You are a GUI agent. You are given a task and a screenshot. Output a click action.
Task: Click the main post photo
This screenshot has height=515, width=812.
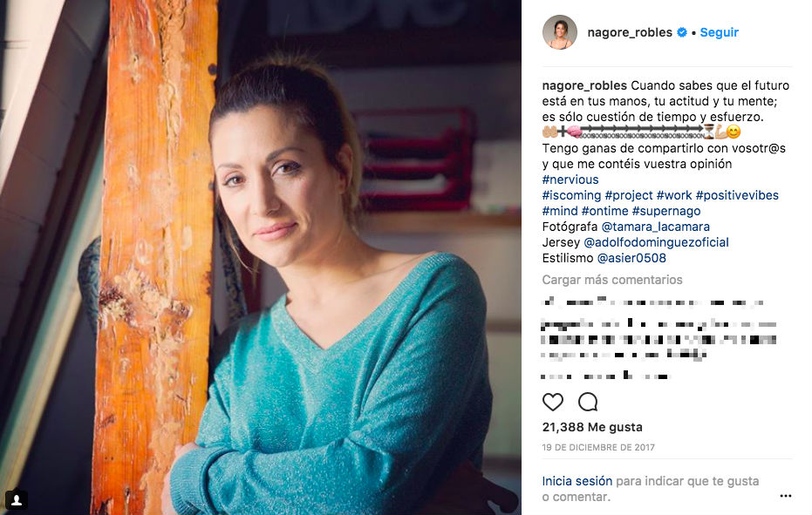point(261,257)
